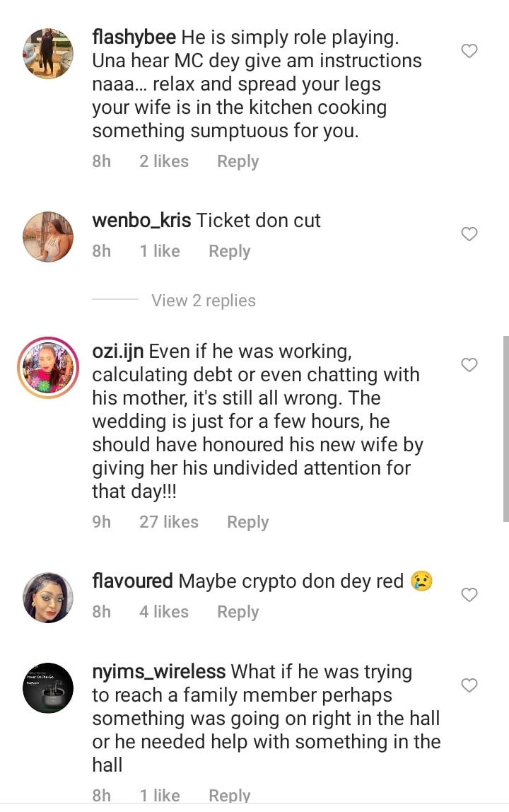
Task: View the 4 likes on flavoured's comment
Action: [x=164, y=612]
